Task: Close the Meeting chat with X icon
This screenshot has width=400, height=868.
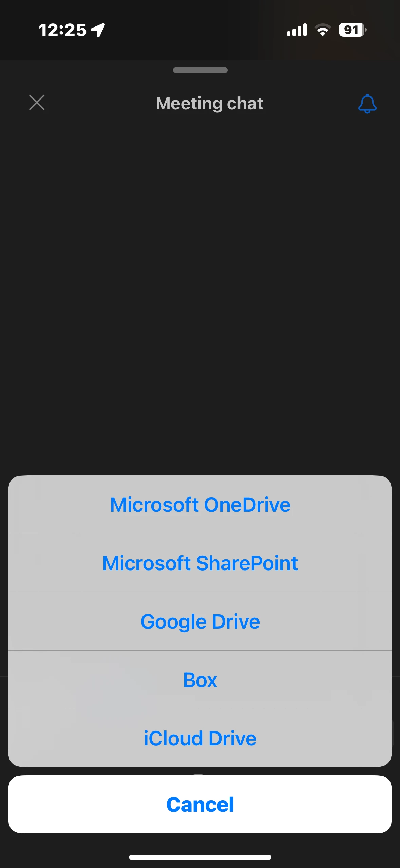Action: click(37, 103)
